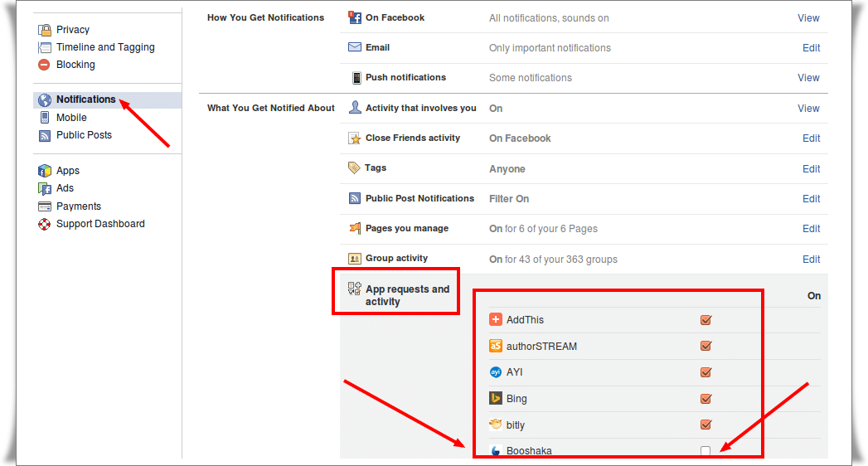Screen dimensions: 868x466
Task: Click 'On for 6 of your 6 Pages'
Action: click(543, 229)
